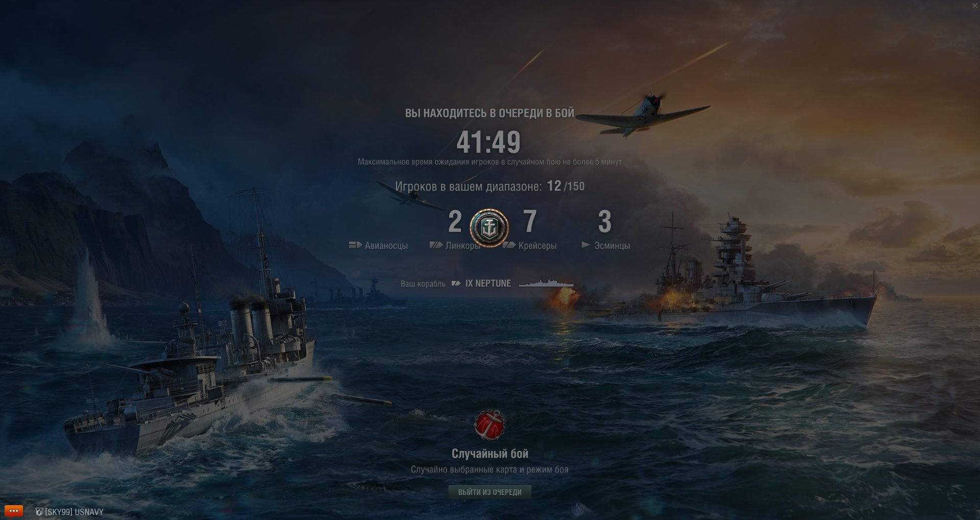Click the cruiser icon beside Крейсеры label
The height and width of the screenshot is (520, 980).
tap(509, 245)
